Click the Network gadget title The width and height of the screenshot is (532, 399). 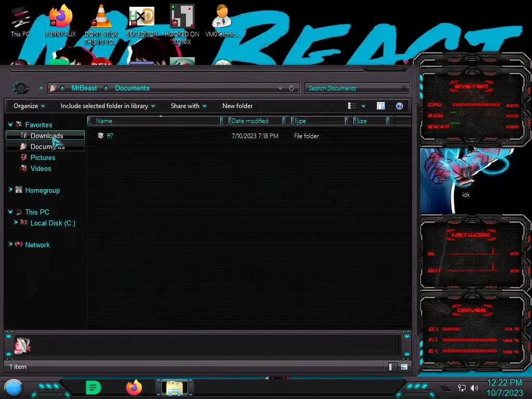tap(471, 235)
